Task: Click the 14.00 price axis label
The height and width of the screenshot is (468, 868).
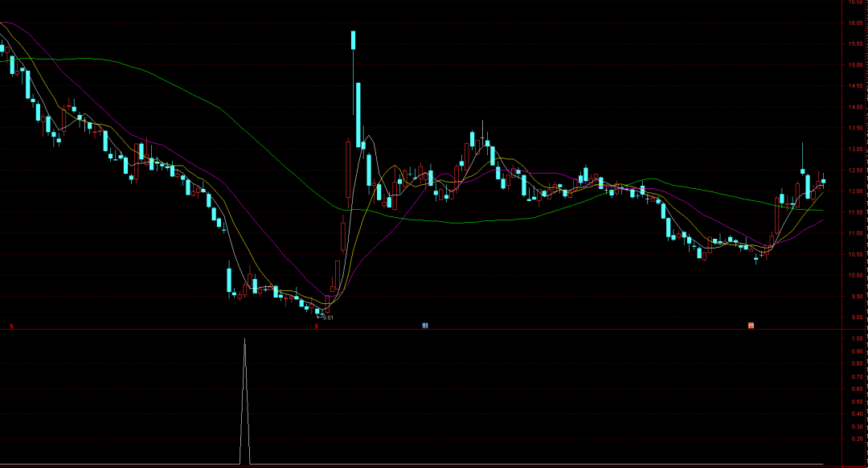Action: tap(855, 108)
